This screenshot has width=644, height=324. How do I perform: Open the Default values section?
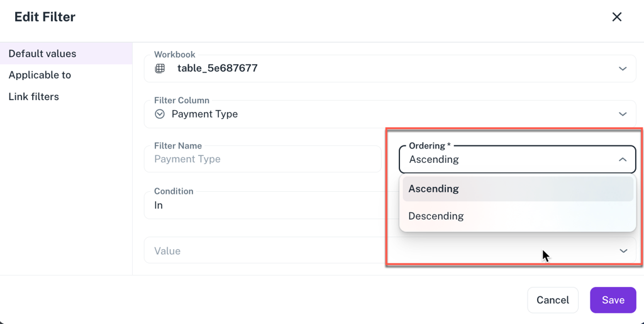coord(42,53)
